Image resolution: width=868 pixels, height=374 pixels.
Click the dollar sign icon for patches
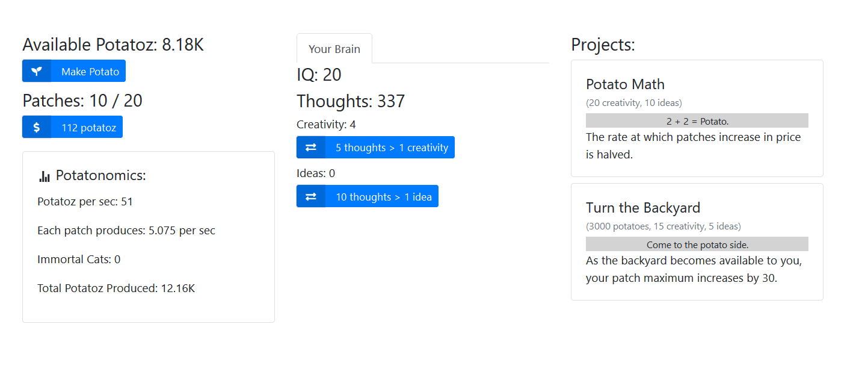tap(37, 127)
